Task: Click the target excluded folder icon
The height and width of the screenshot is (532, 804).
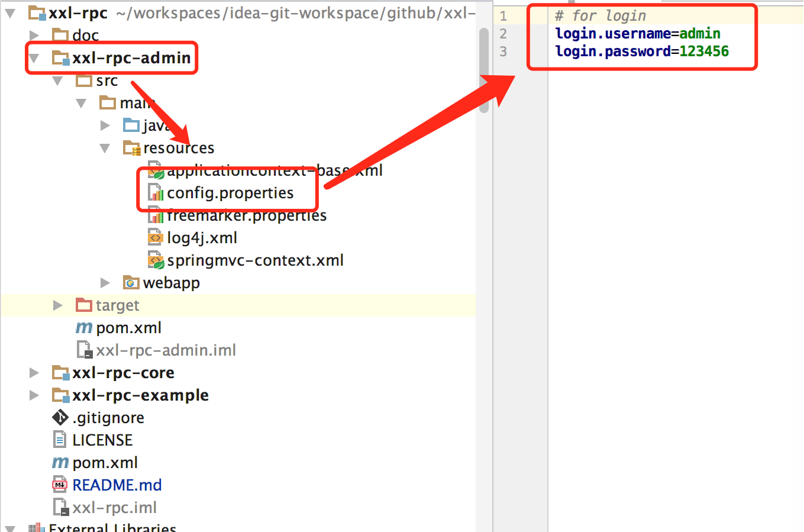Action: coord(84,305)
